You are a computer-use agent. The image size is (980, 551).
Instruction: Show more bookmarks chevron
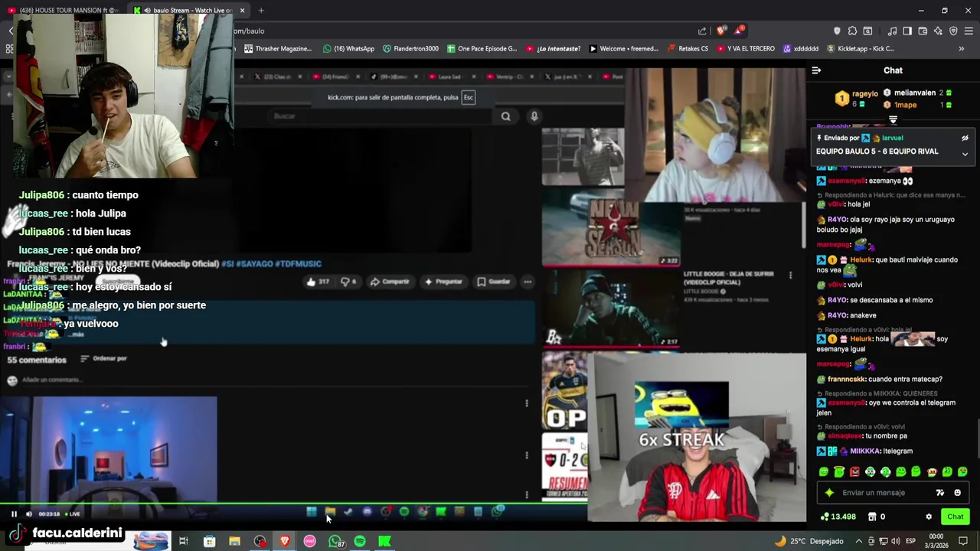pos(961,48)
